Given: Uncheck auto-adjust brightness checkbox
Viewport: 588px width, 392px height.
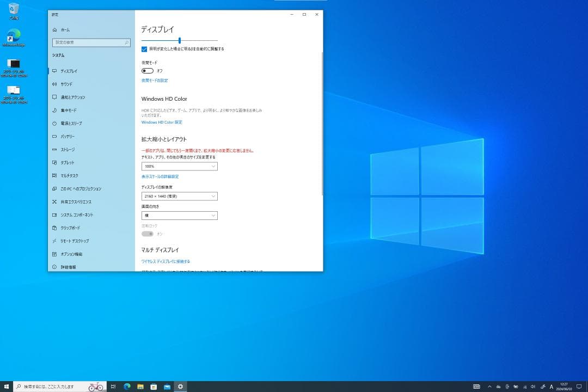Looking at the screenshot, I should click(144, 49).
